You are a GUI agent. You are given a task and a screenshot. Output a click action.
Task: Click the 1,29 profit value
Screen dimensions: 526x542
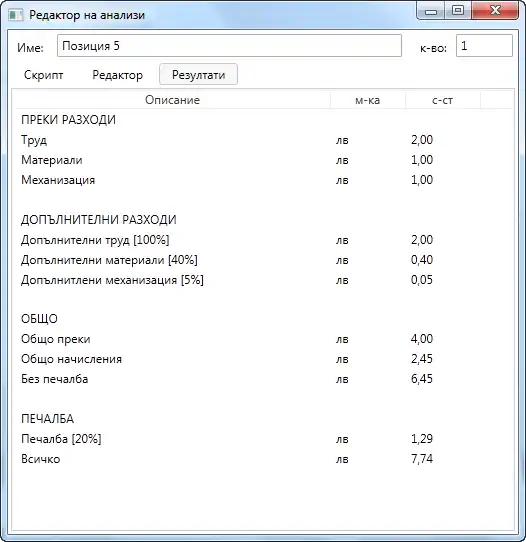point(422,439)
